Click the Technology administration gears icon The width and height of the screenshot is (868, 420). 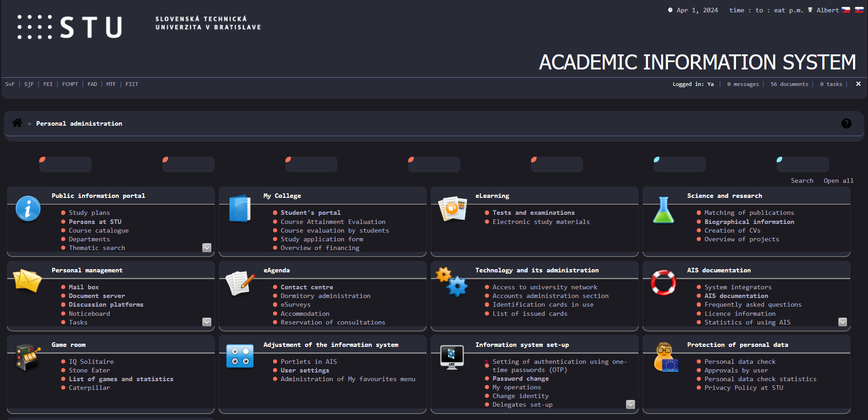coord(452,282)
